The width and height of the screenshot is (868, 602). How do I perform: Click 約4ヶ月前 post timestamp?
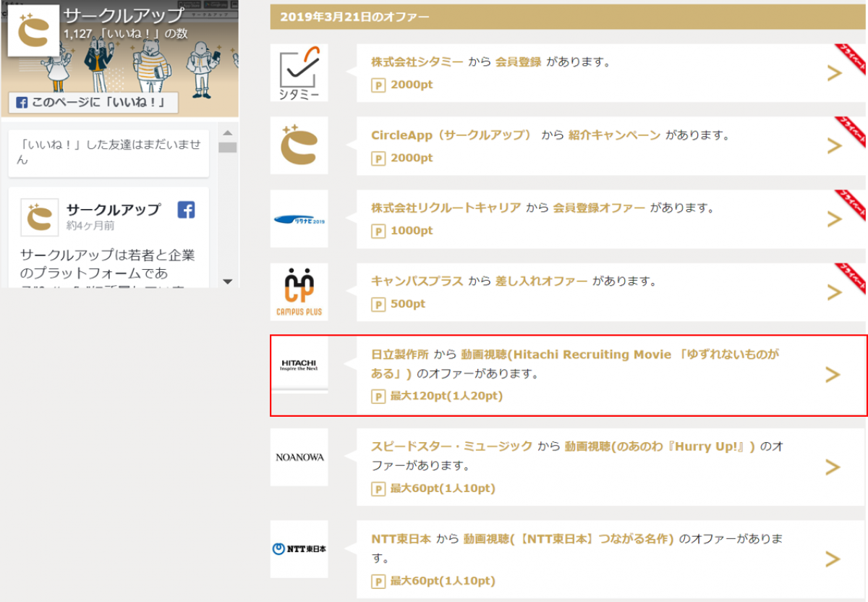click(90, 226)
